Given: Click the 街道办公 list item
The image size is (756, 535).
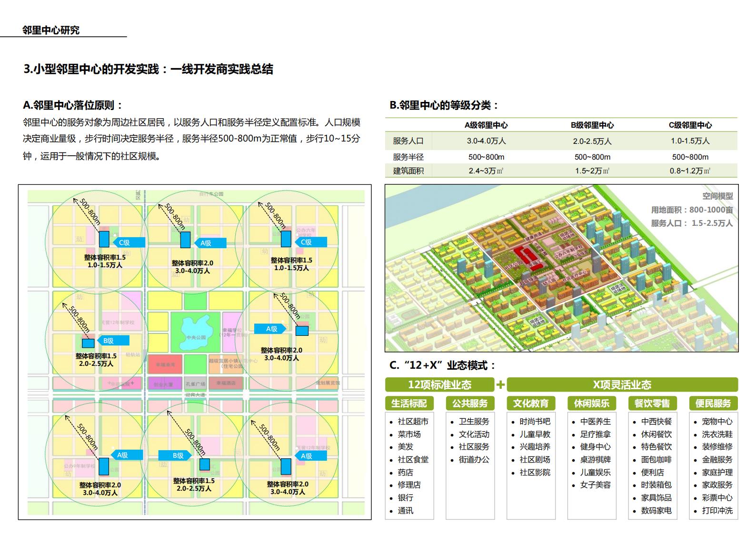Looking at the screenshot, I should pos(474,460).
